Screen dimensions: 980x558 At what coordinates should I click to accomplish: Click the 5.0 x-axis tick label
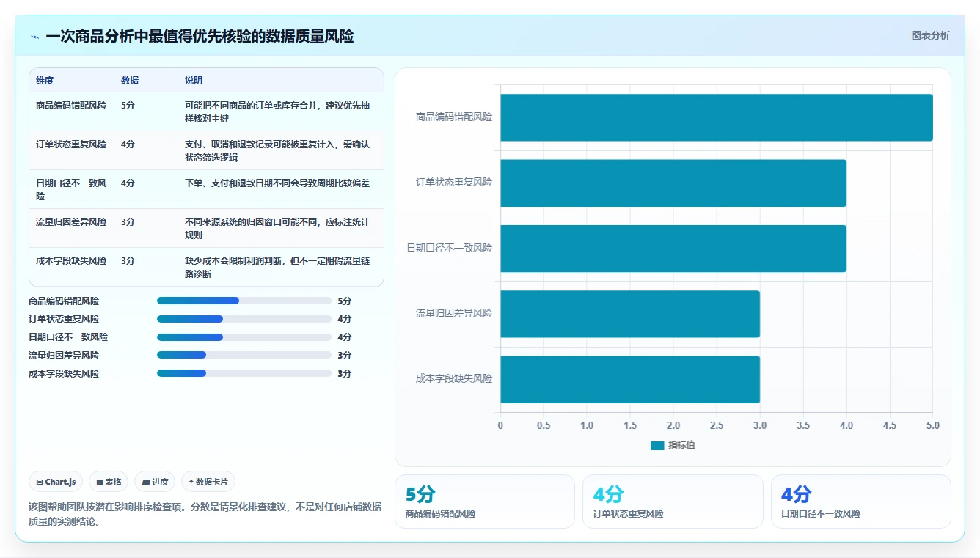(x=933, y=425)
